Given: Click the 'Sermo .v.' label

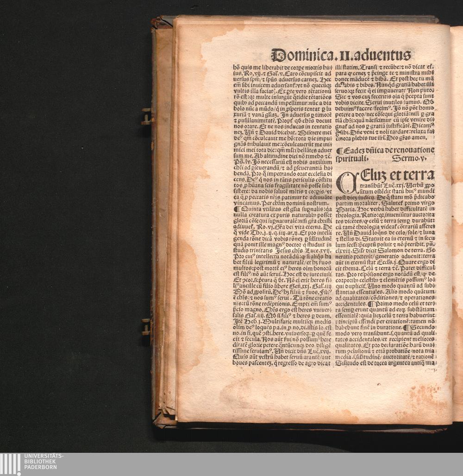Looking at the screenshot, I should point(409,158).
